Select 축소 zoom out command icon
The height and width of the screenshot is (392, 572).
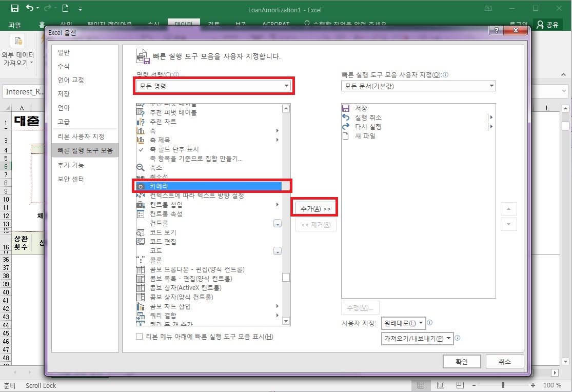coord(141,168)
